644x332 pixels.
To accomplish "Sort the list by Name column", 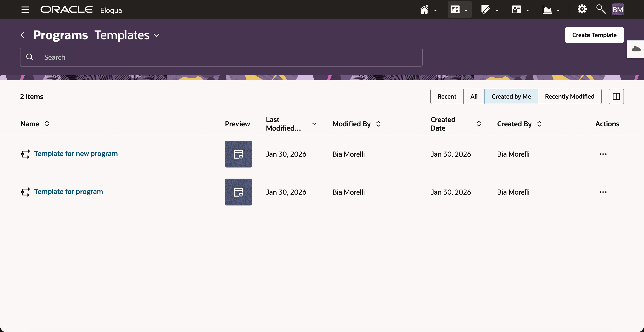I will (x=47, y=124).
